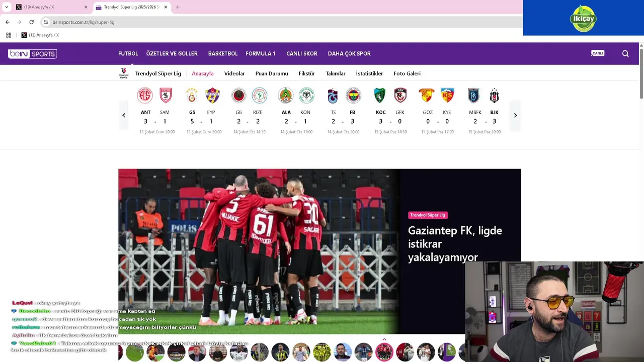Viewport: 644px width, 362px height.
Task: Click the Trendyol Süper Lig pink tag
Action: pyautogui.click(x=428, y=215)
